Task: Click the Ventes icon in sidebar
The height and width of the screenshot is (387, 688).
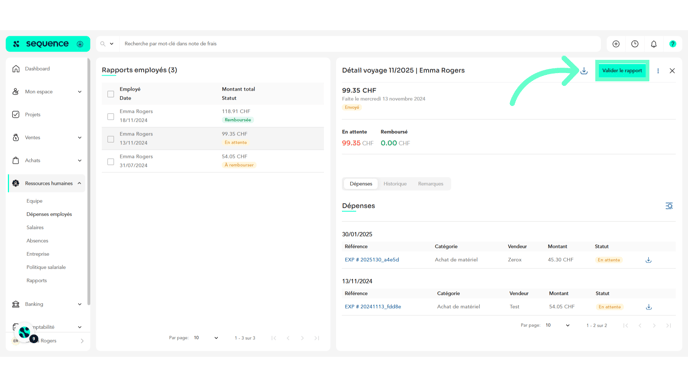Action: pyautogui.click(x=16, y=137)
